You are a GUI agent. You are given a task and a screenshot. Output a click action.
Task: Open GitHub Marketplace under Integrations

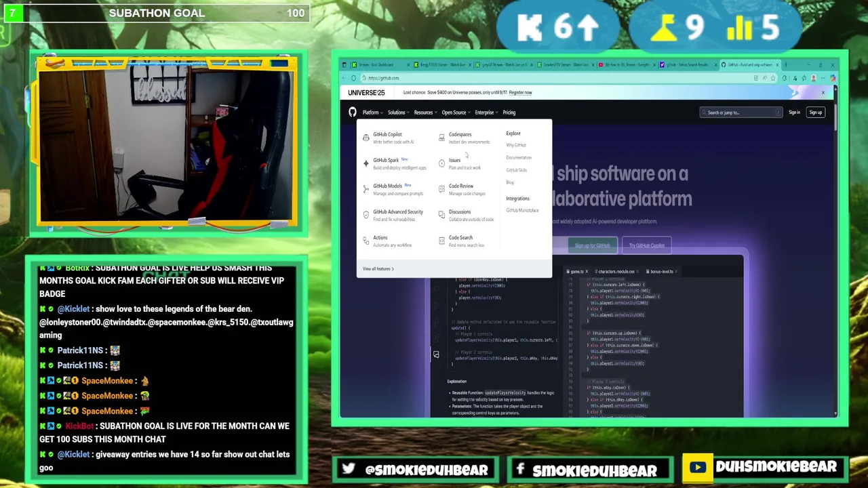click(x=522, y=210)
